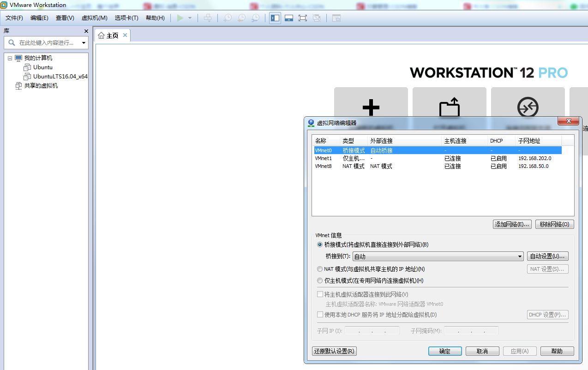This screenshot has width=588, height=370.
Task: Close the 主页 tab
Action: (125, 35)
